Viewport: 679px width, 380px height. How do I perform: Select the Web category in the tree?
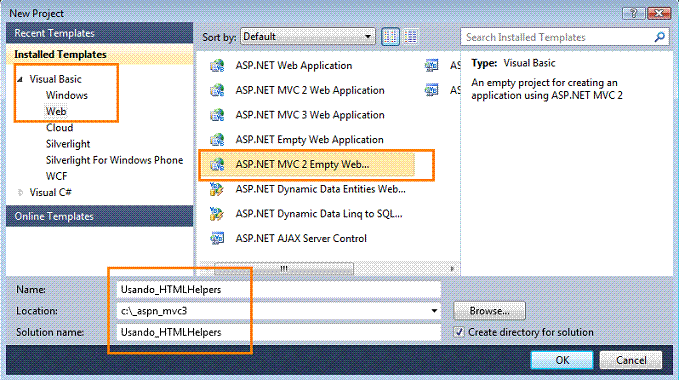(x=56, y=111)
